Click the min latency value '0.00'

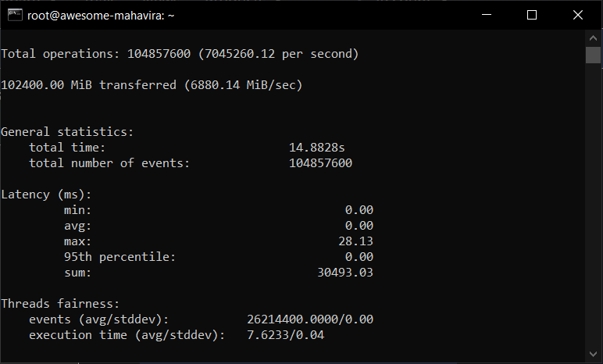pos(359,210)
